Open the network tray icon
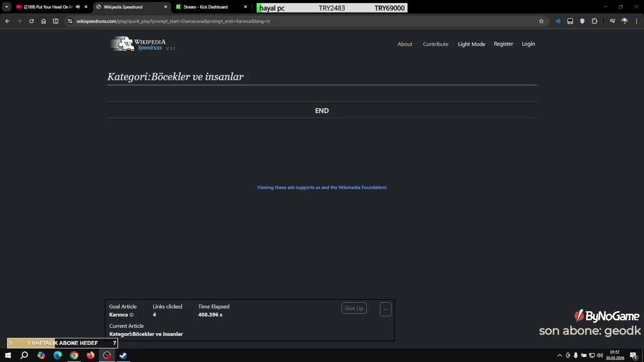The height and width of the screenshot is (362, 644). tap(592, 355)
